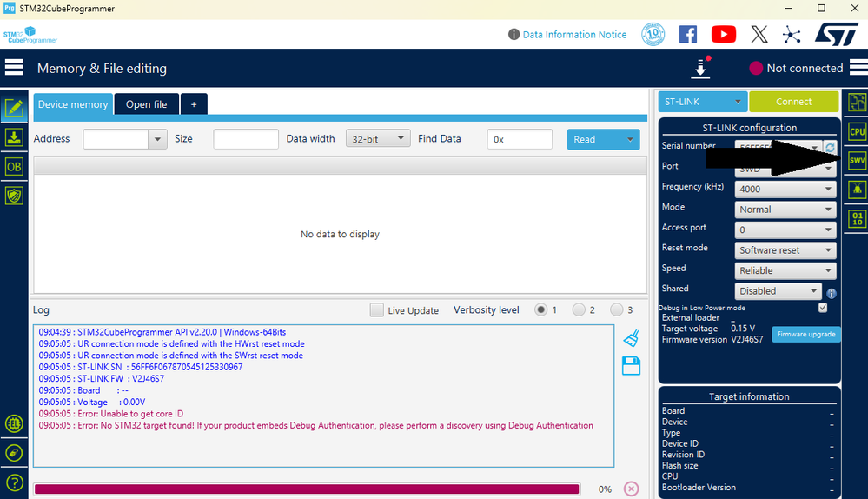Open the top right sidebar panel icon

tap(857, 103)
